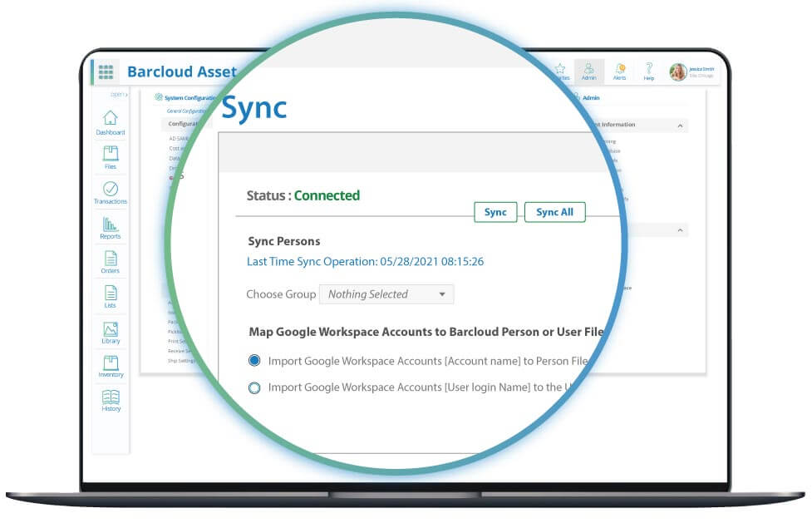The width and height of the screenshot is (812, 523).
Task: Expand the sidebar with the open arrow
Action: click(119, 94)
